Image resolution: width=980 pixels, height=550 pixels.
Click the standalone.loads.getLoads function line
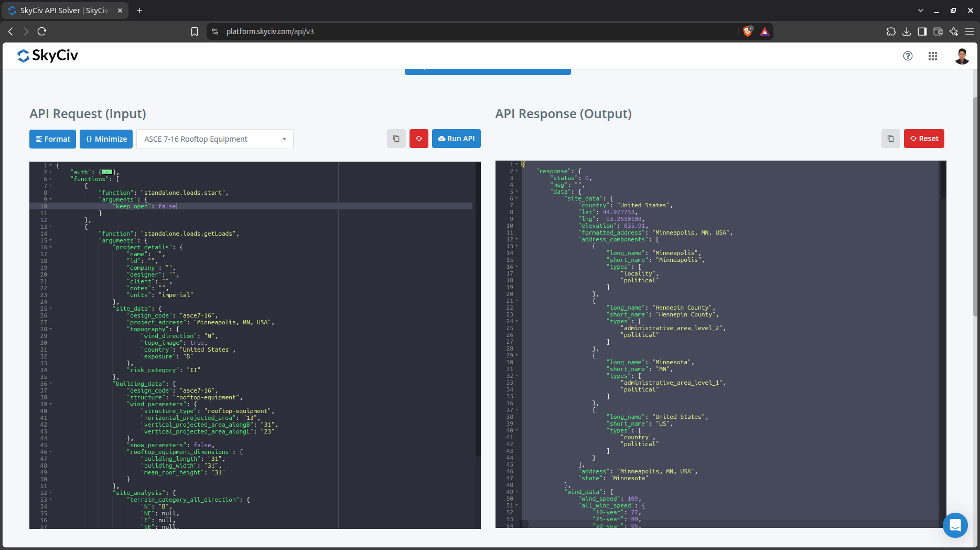[x=169, y=234]
